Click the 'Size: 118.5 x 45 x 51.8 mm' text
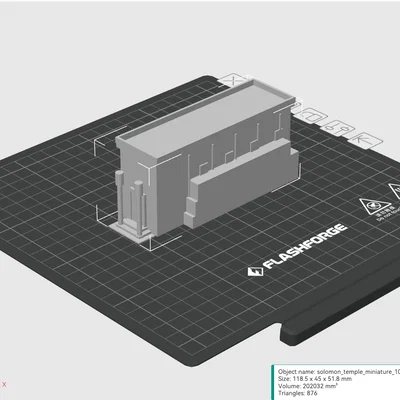 click(315, 379)
